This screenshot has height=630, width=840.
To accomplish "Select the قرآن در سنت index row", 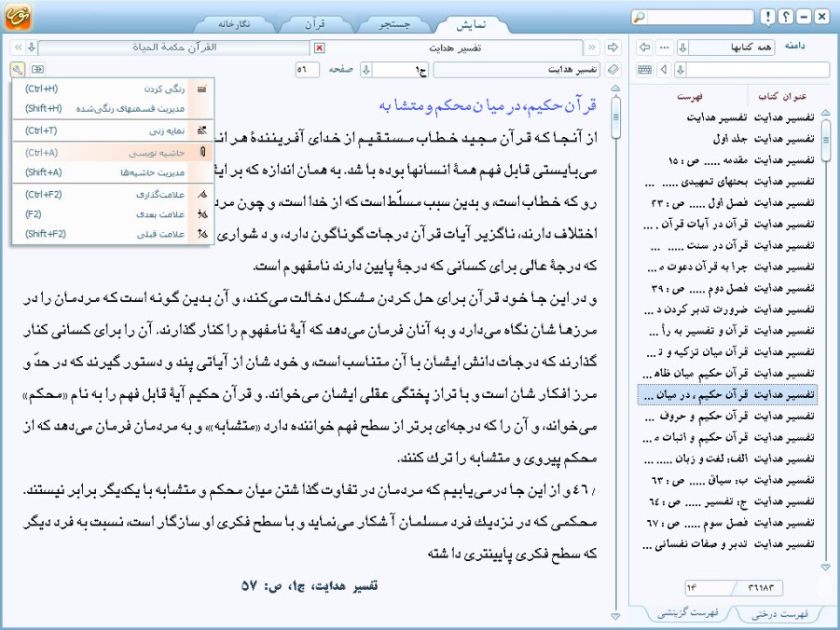I will coord(727,245).
